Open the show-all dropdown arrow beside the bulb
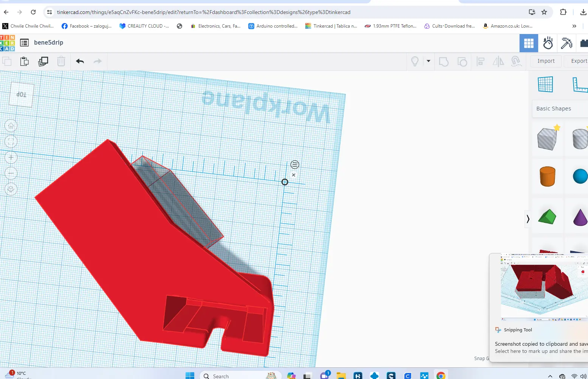 click(428, 61)
